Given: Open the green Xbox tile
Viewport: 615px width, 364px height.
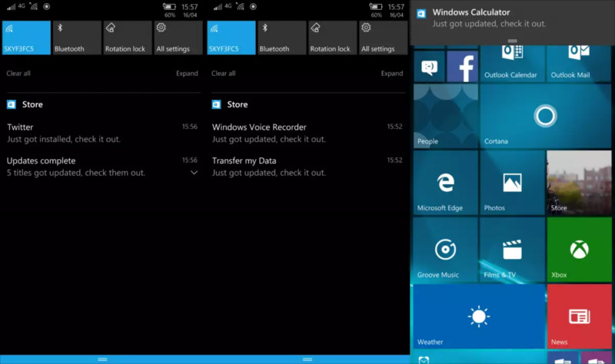Looking at the screenshot, I should click(579, 250).
